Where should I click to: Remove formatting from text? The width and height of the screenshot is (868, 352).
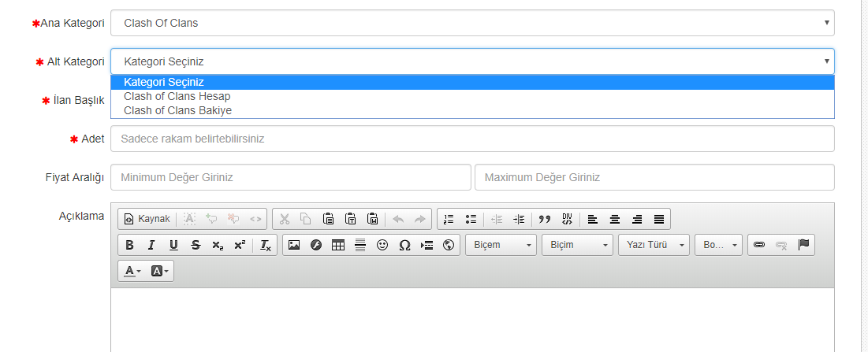coord(266,245)
